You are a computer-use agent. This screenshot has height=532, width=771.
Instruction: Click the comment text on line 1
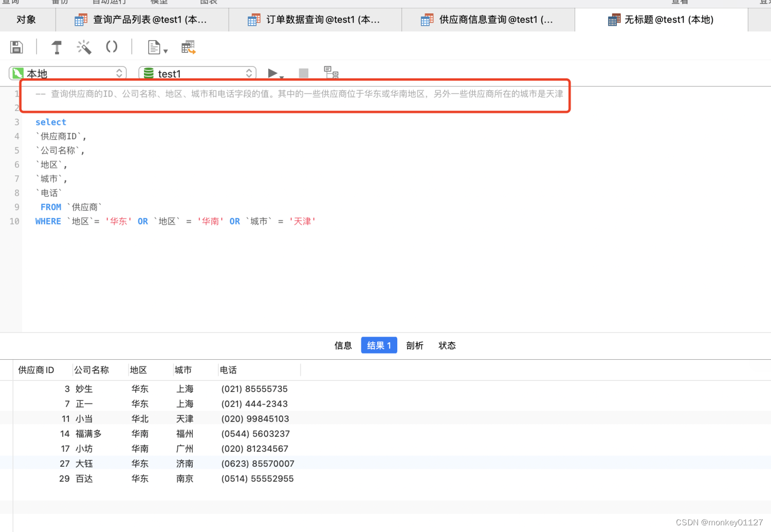tap(299, 94)
